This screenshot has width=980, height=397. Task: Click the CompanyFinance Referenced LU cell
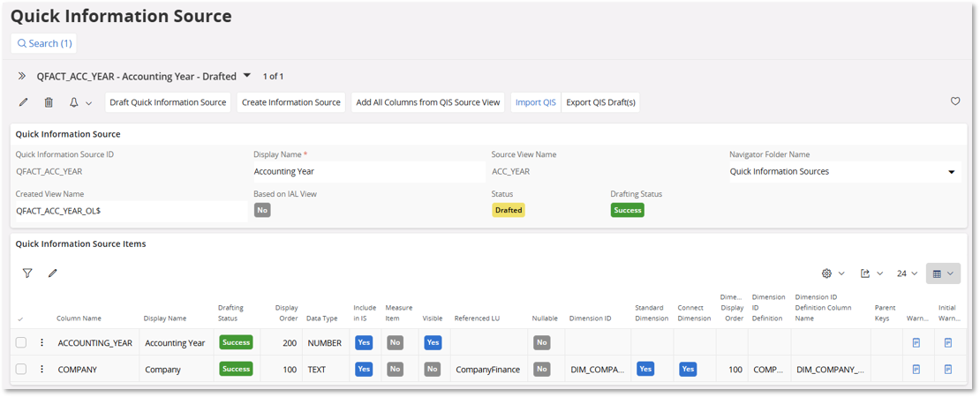[487, 370]
